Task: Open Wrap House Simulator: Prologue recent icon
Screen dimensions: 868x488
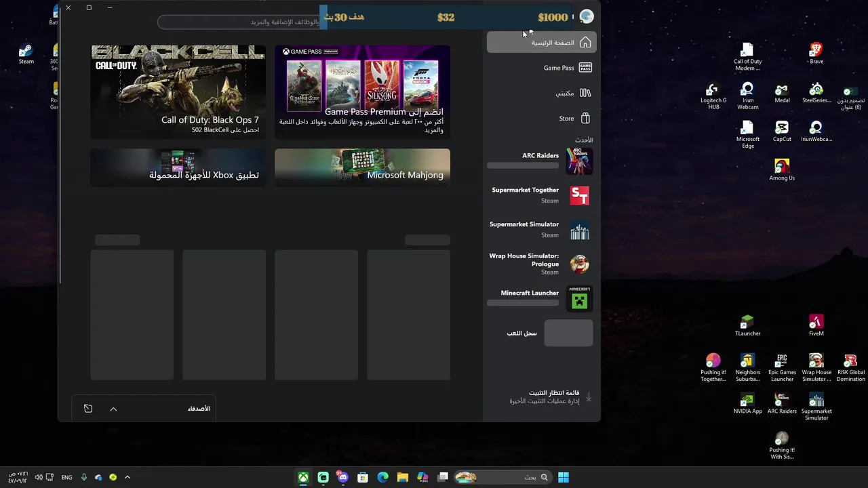Action: pyautogui.click(x=579, y=264)
